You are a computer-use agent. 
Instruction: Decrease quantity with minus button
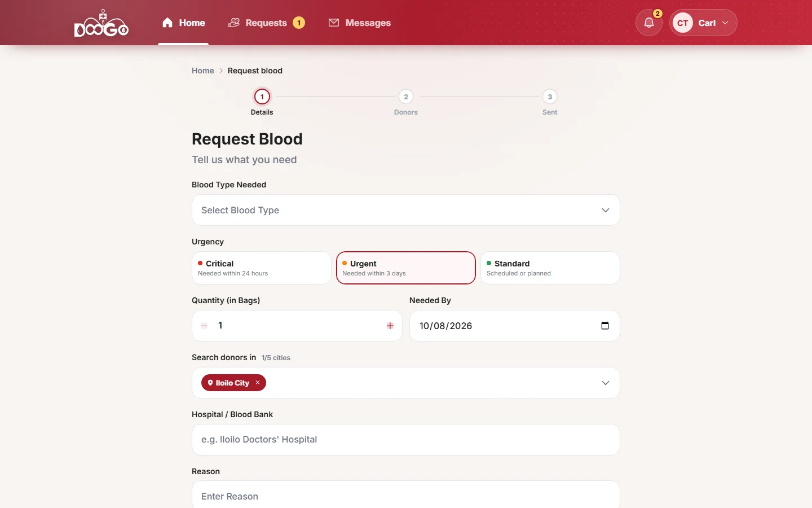(204, 326)
